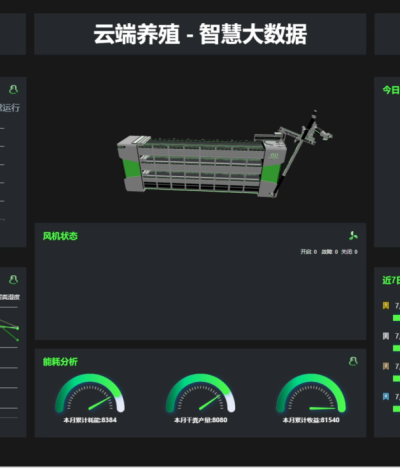
Task: Open the 能耗分析 panel title
Action: (60, 362)
